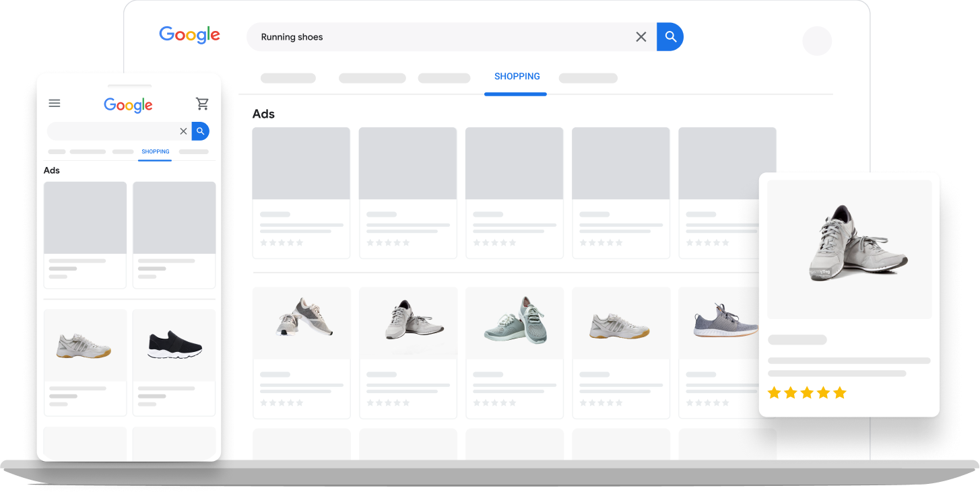Open the Google logo on desktop page
Image resolution: width=980 pixels, height=494 pixels.
[x=189, y=35]
